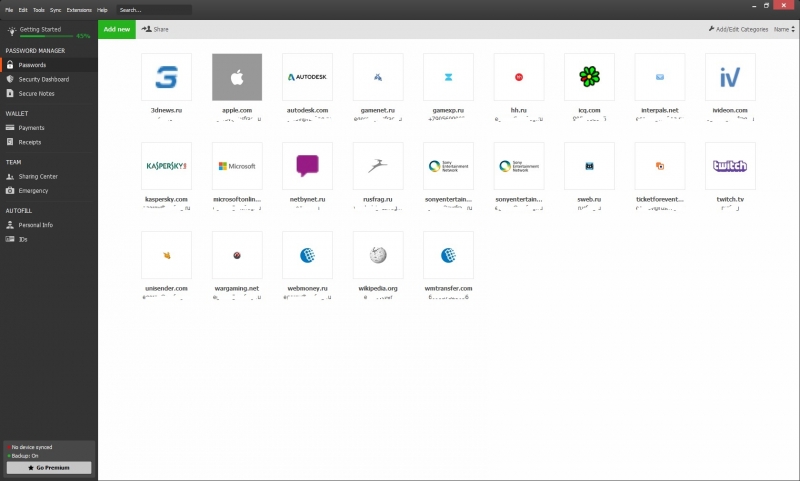Click the 'twitch.tv' label text

(730, 199)
